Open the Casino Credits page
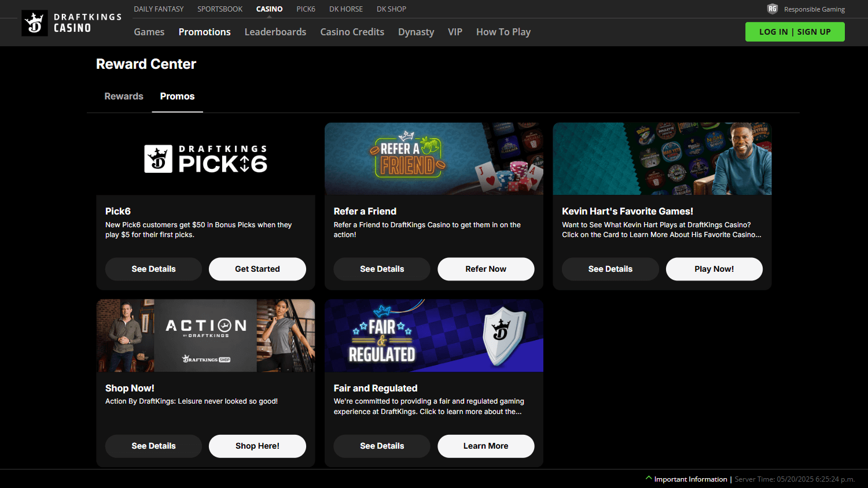The width and height of the screenshot is (868, 488). (x=352, y=32)
